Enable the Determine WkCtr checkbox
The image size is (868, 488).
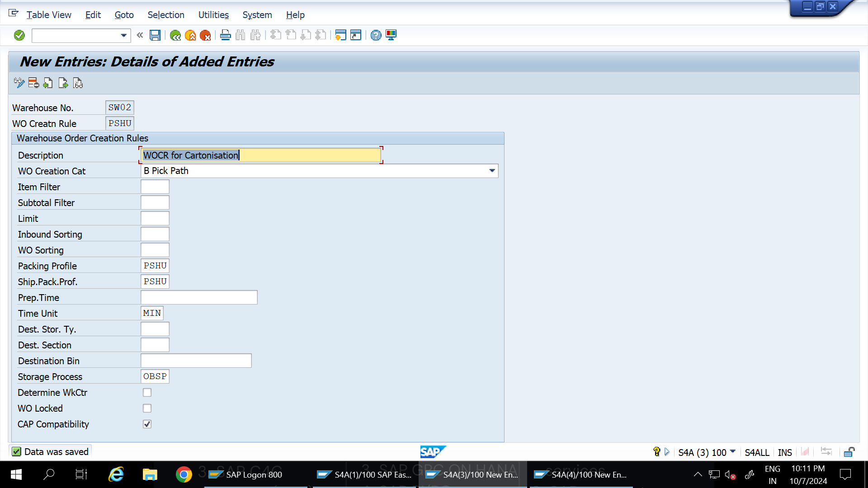(147, 392)
